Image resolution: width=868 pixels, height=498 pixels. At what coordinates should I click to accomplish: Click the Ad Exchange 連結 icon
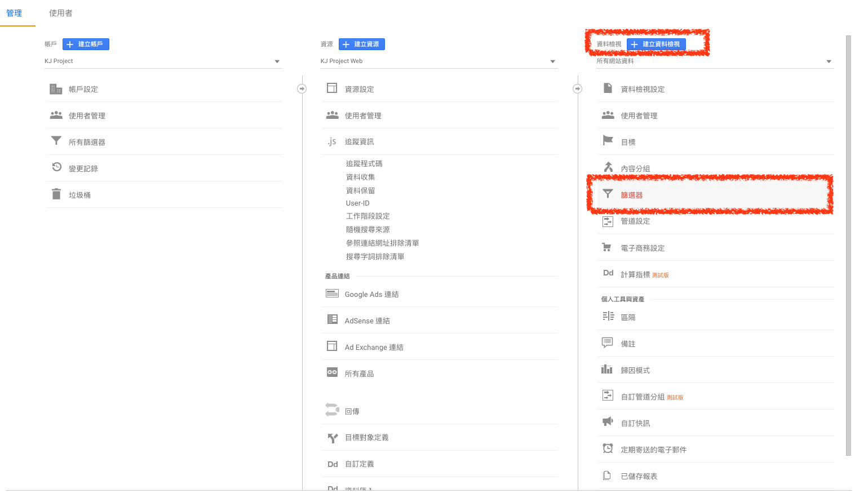click(x=332, y=346)
